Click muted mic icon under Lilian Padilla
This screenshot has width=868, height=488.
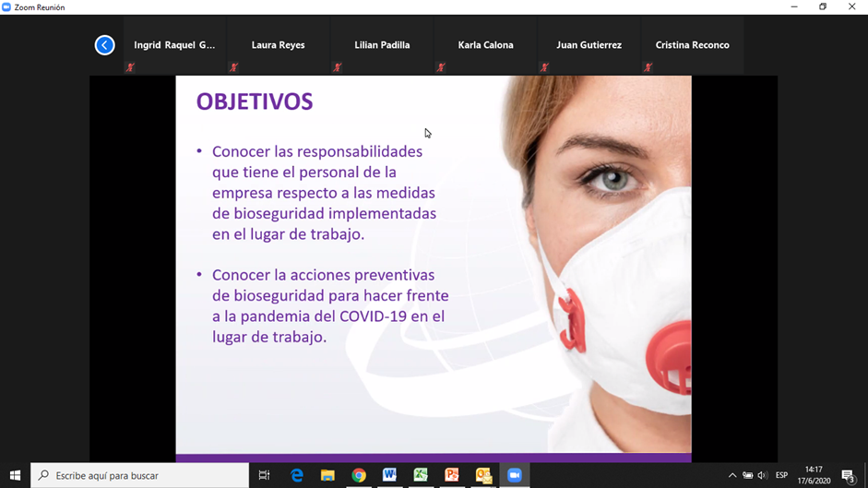[337, 67]
